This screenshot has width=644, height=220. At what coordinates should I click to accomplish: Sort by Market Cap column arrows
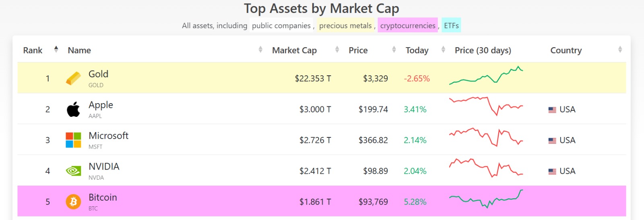point(337,50)
